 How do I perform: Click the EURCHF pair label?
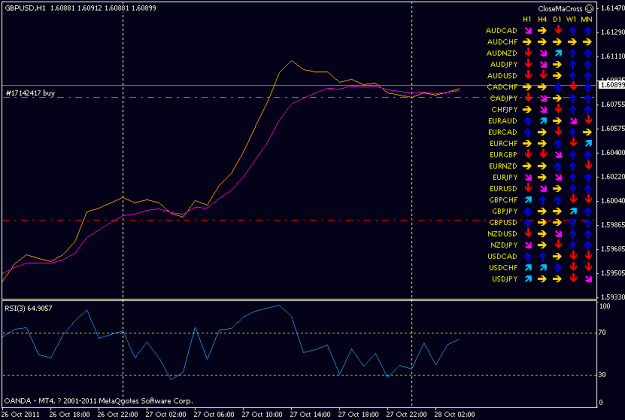click(x=503, y=143)
